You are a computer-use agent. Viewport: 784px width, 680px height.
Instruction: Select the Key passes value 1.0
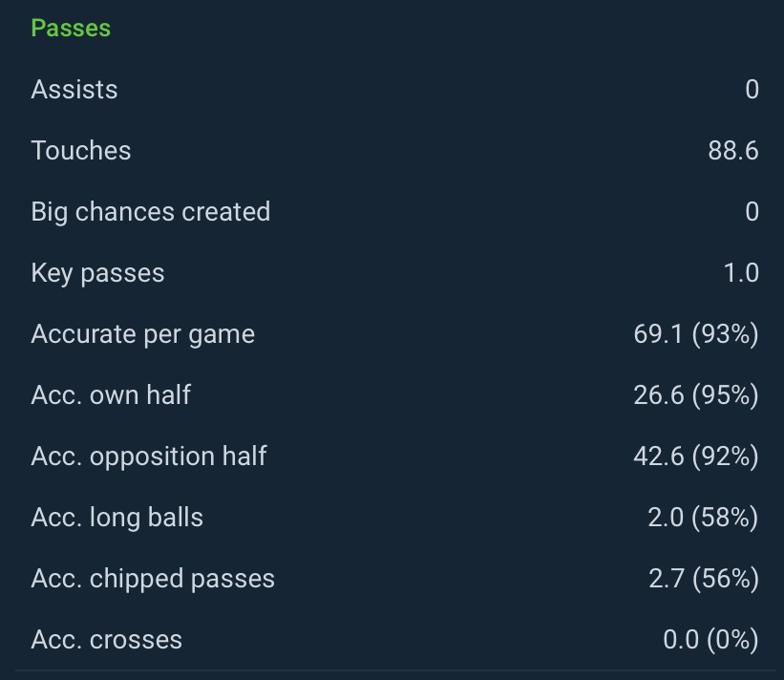pyautogui.click(x=741, y=273)
